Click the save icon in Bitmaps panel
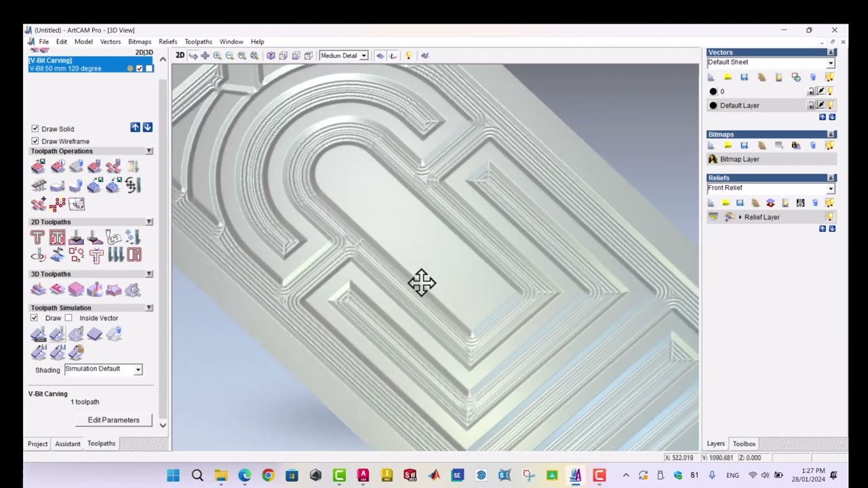Screen dimensions: 868x488 click(x=744, y=146)
